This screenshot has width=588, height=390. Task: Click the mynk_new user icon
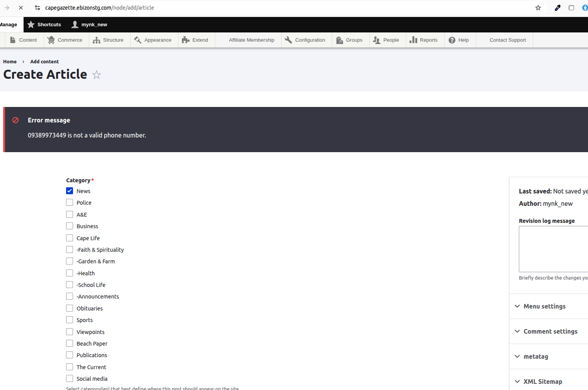pos(75,25)
